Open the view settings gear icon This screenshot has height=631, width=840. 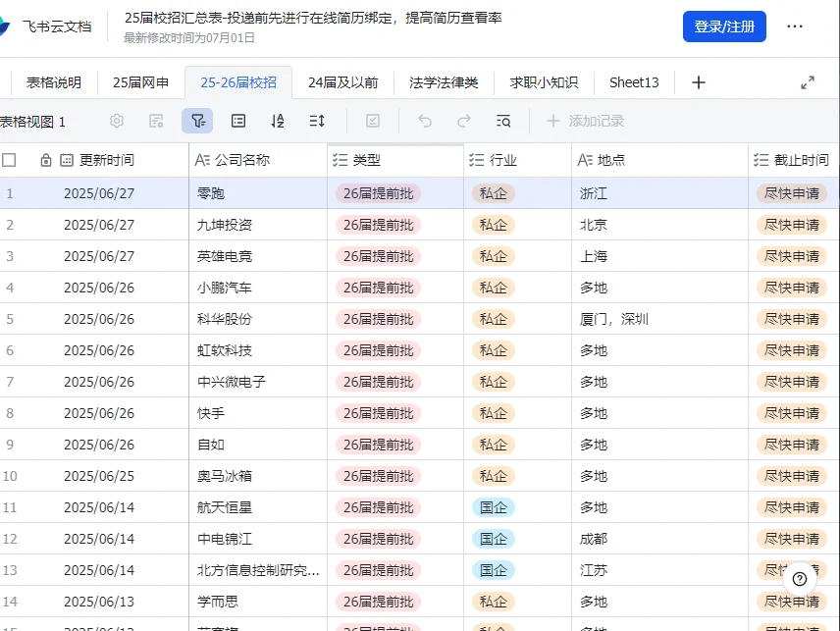coord(116,121)
